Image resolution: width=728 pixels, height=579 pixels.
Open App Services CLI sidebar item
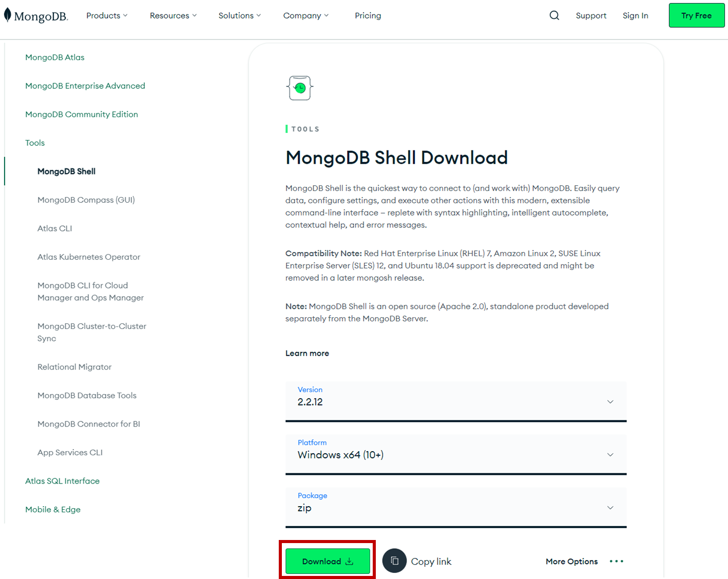pyautogui.click(x=70, y=452)
